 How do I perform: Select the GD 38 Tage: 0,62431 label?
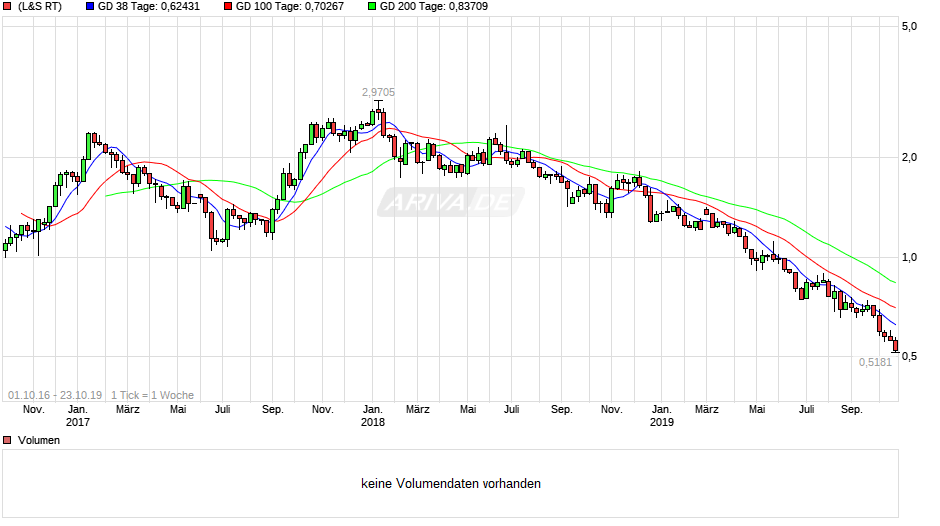149,7
